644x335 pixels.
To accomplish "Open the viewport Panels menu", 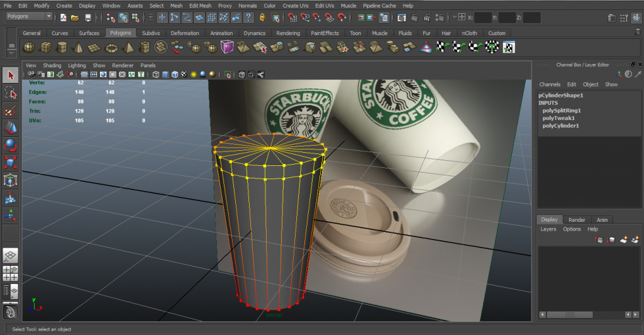I will pos(148,65).
